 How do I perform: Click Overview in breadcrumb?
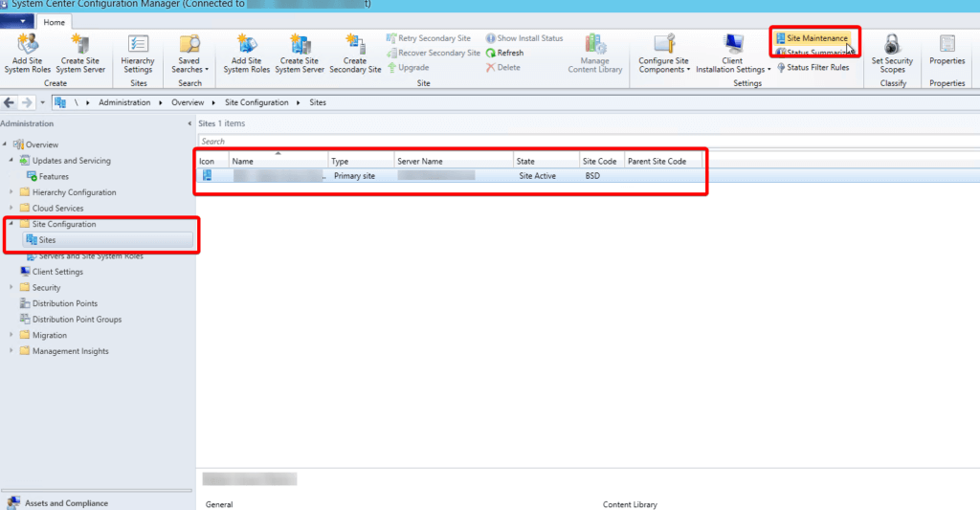point(188,102)
